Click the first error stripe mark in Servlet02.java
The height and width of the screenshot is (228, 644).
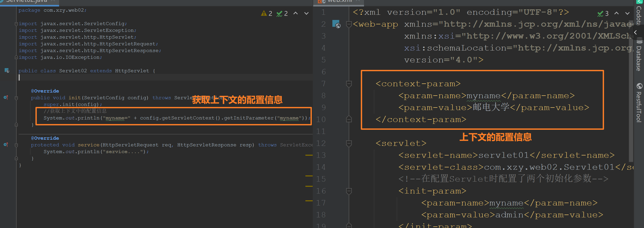pos(309,155)
